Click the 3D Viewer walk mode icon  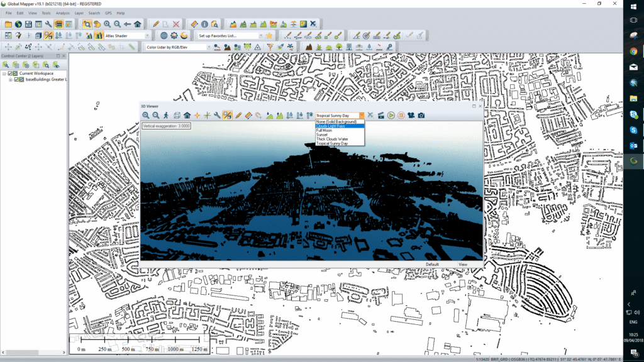point(166,116)
